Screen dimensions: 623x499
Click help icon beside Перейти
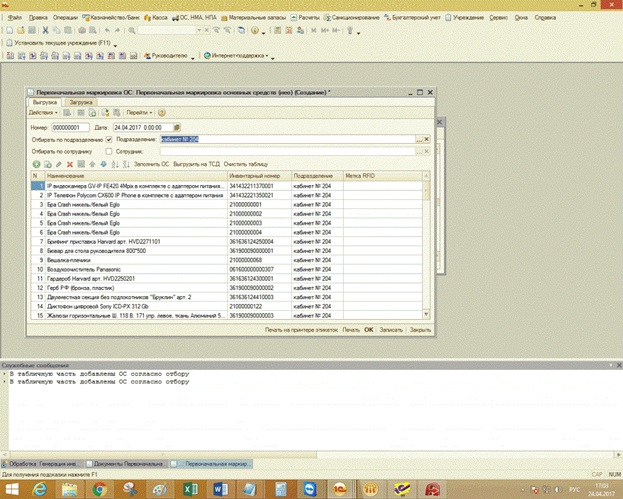[x=162, y=113]
